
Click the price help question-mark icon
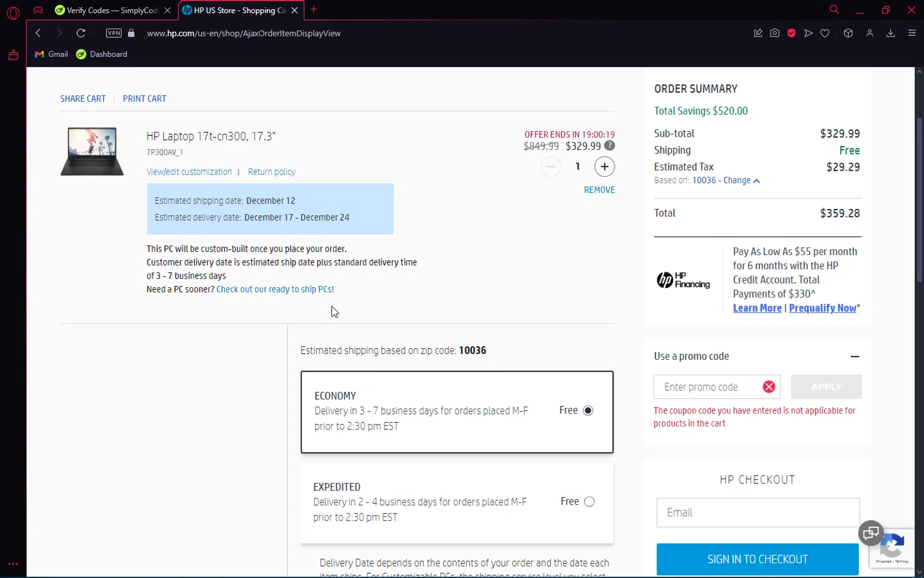609,146
